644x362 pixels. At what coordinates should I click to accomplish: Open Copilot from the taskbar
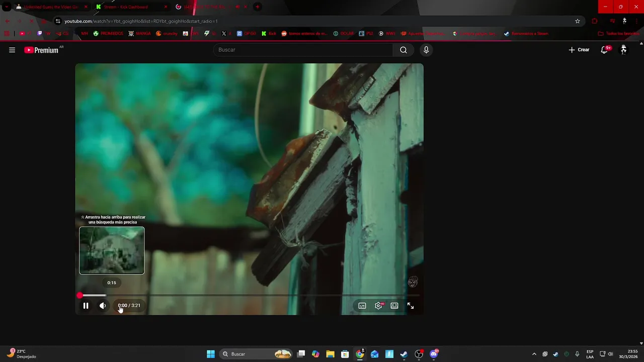(315, 354)
